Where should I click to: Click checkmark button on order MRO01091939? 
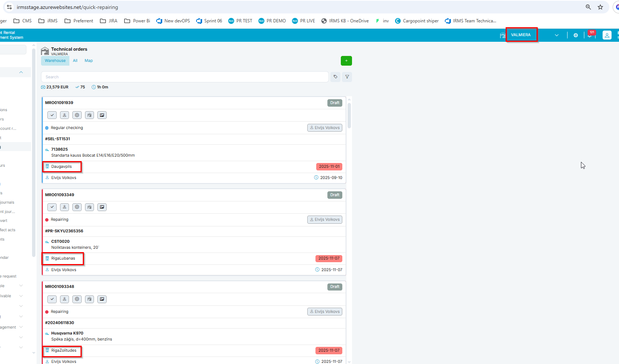point(52,115)
